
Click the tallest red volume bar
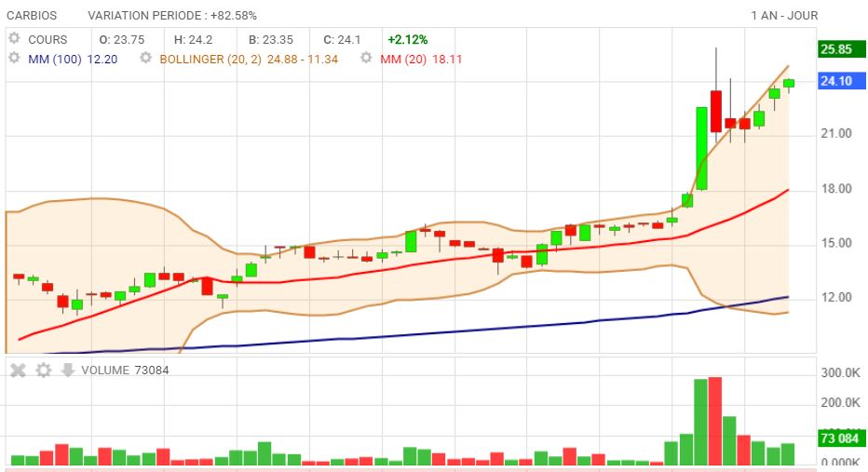click(x=714, y=421)
